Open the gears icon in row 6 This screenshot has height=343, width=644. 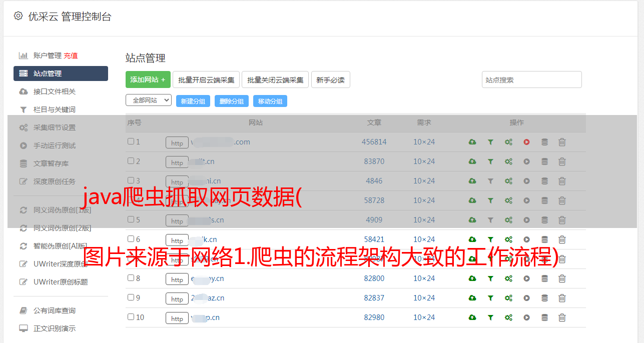tap(508, 239)
